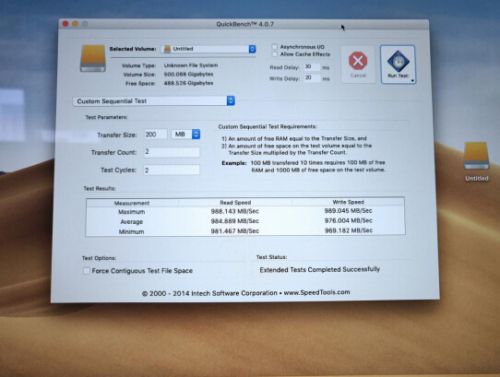The height and width of the screenshot is (377, 500).
Task: Click the red Cancel X icon
Action: click(358, 60)
